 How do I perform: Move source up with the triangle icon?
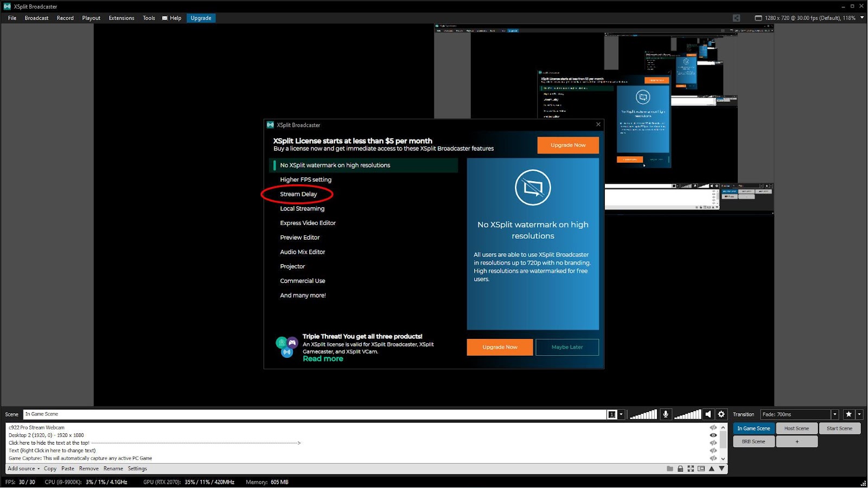point(712,468)
